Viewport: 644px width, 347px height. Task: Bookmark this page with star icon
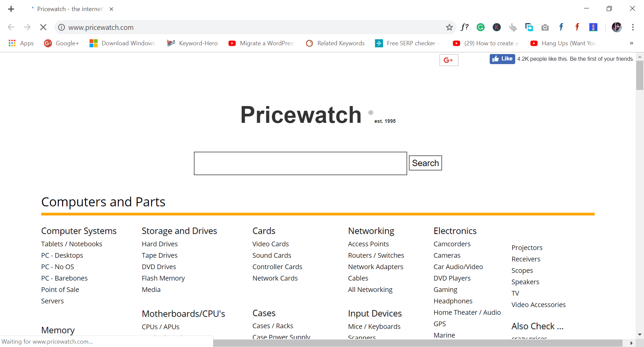point(449,27)
